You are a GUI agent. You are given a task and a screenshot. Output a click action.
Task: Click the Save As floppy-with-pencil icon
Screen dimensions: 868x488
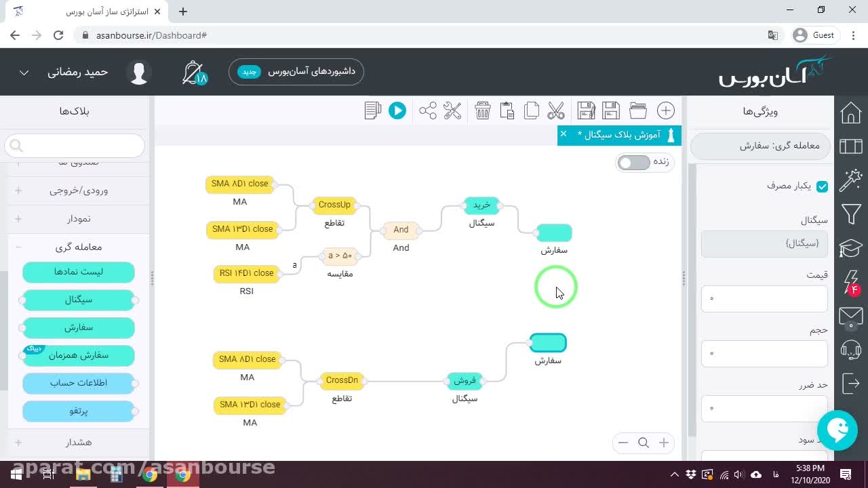[586, 110]
